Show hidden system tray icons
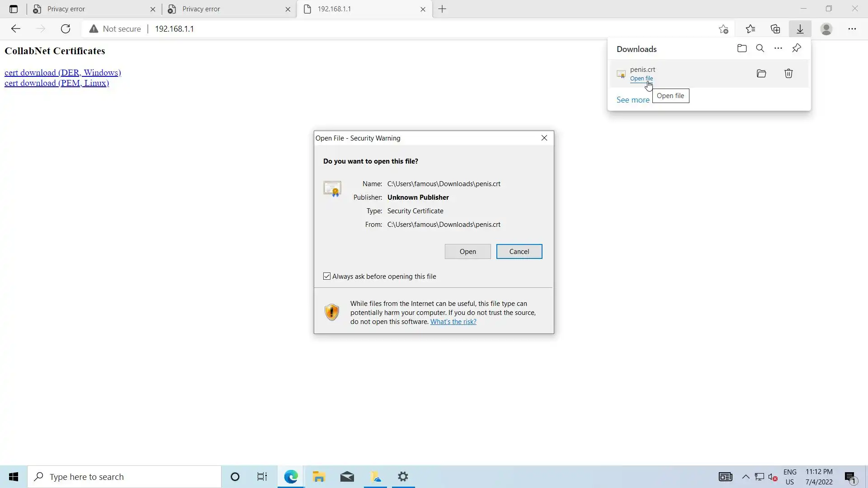The height and width of the screenshot is (488, 868). point(745,477)
